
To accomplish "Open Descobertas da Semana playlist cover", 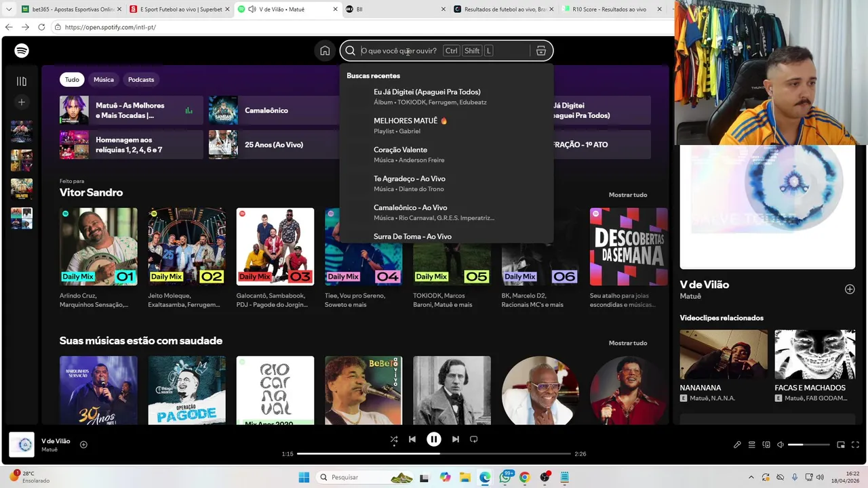I will pos(629,247).
